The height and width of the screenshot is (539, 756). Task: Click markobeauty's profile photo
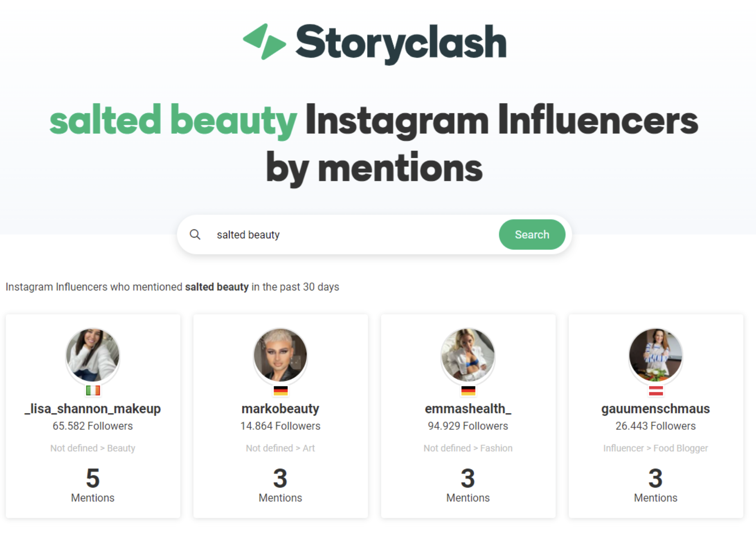pos(280,356)
